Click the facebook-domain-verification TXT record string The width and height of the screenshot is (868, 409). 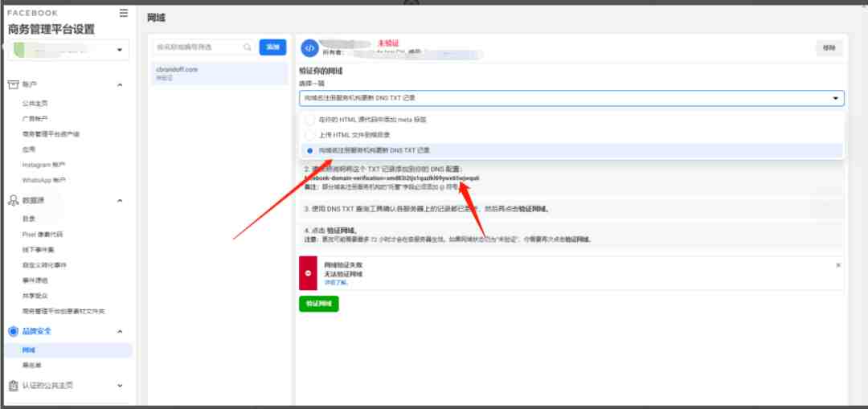[x=392, y=178]
